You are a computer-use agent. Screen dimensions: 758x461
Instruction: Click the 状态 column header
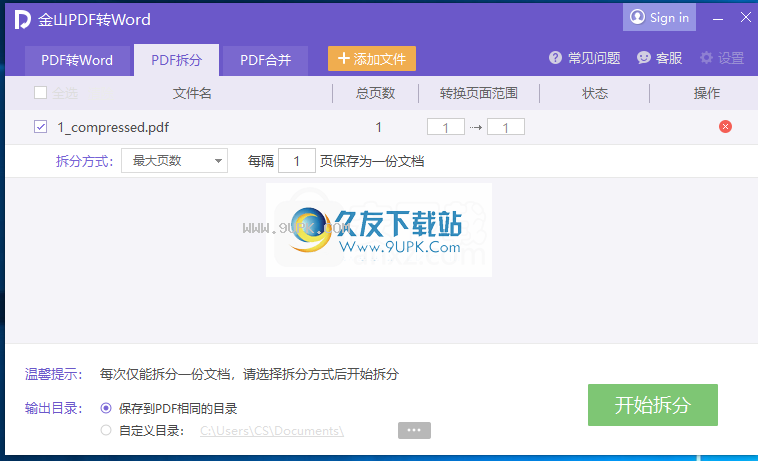[x=595, y=93]
